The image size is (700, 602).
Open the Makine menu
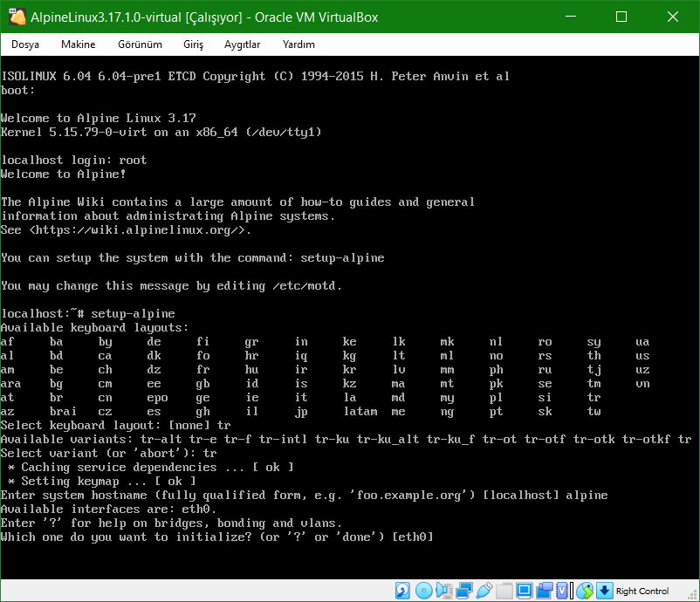pos(79,44)
